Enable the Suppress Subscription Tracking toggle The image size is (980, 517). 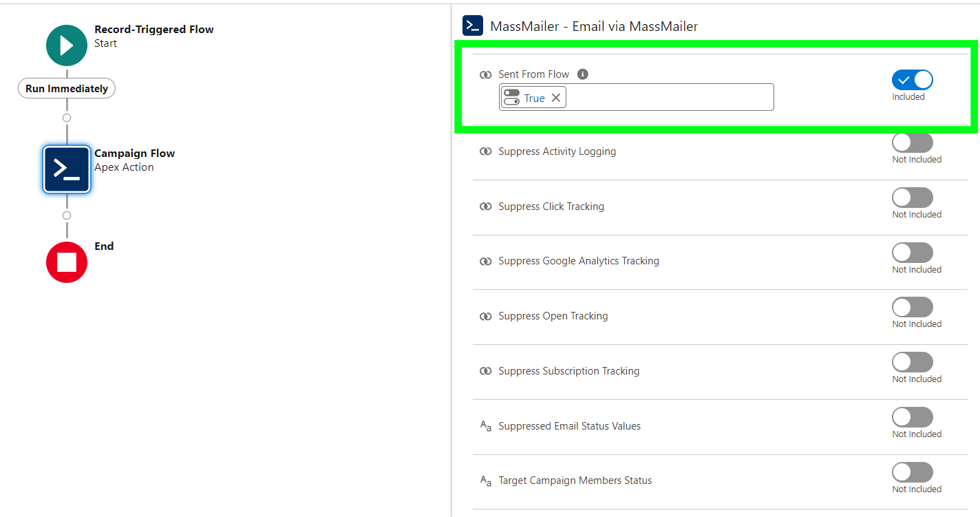pyautogui.click(x=913, y=362)
